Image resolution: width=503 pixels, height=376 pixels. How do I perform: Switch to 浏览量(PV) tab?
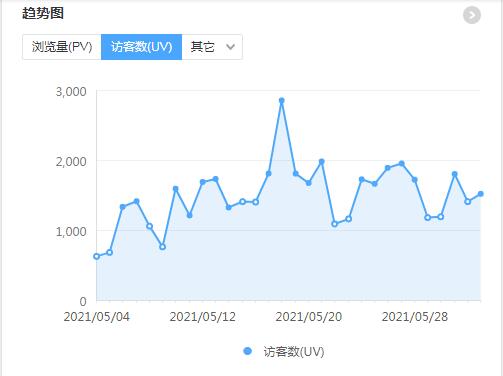[62, 47]
